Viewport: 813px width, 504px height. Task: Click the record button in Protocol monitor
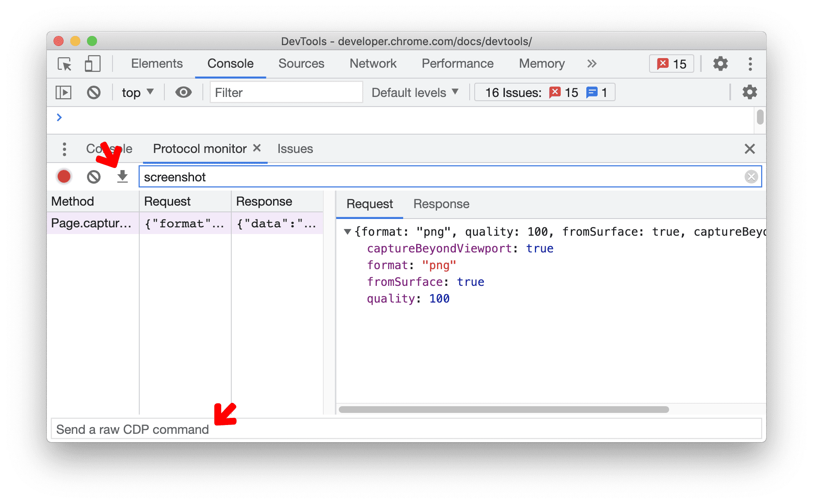pyautogui.click(x=64, y=176)
